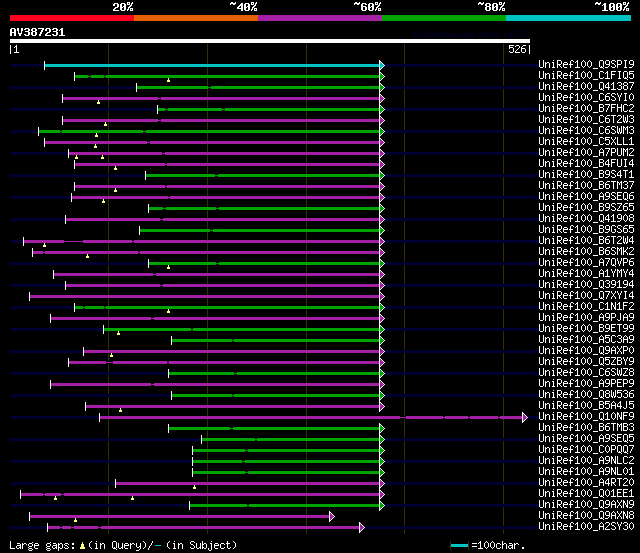Image resolution: width=640 pixels, height=553 pixels.
Task: Click the white query sequence bar
Action: tap(270, 41)
